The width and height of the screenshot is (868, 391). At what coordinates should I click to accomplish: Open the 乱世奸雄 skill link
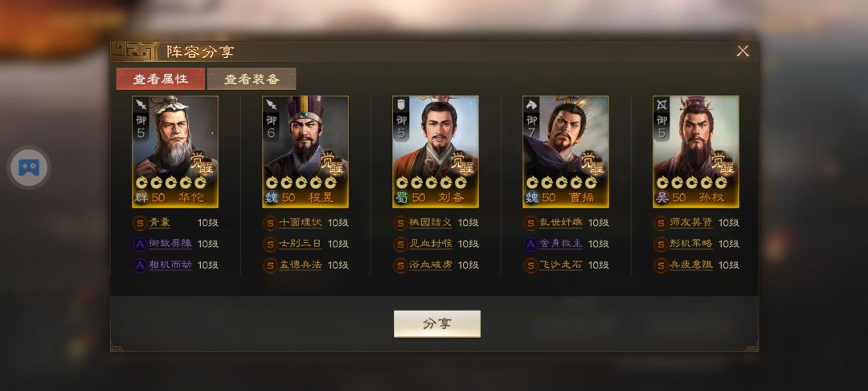[561, 223]
